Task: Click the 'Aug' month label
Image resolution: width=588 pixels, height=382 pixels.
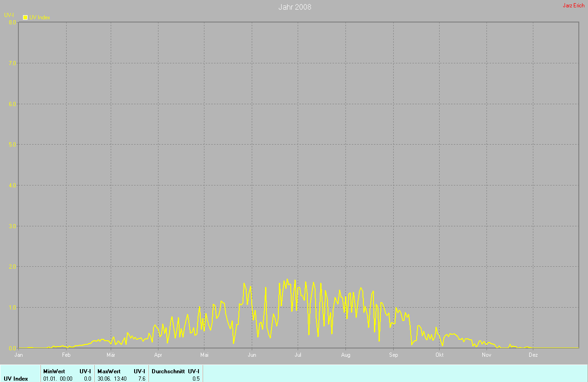Action: tap(345, 355)
